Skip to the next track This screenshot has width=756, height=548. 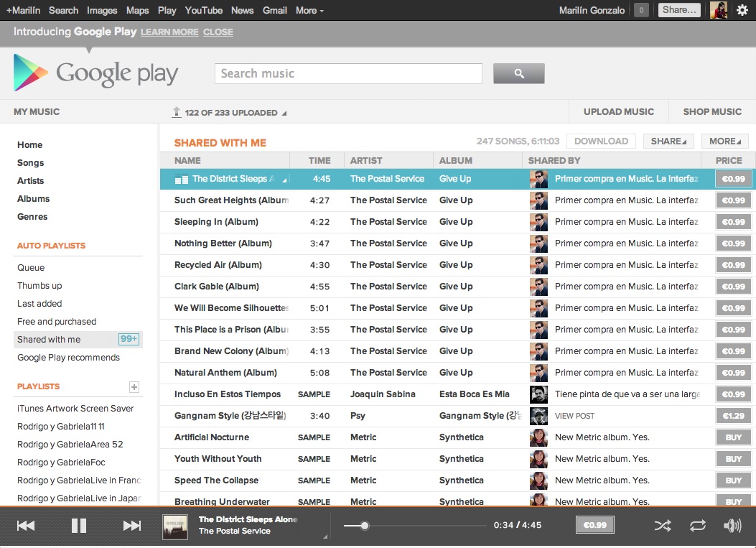click(131, 525)
